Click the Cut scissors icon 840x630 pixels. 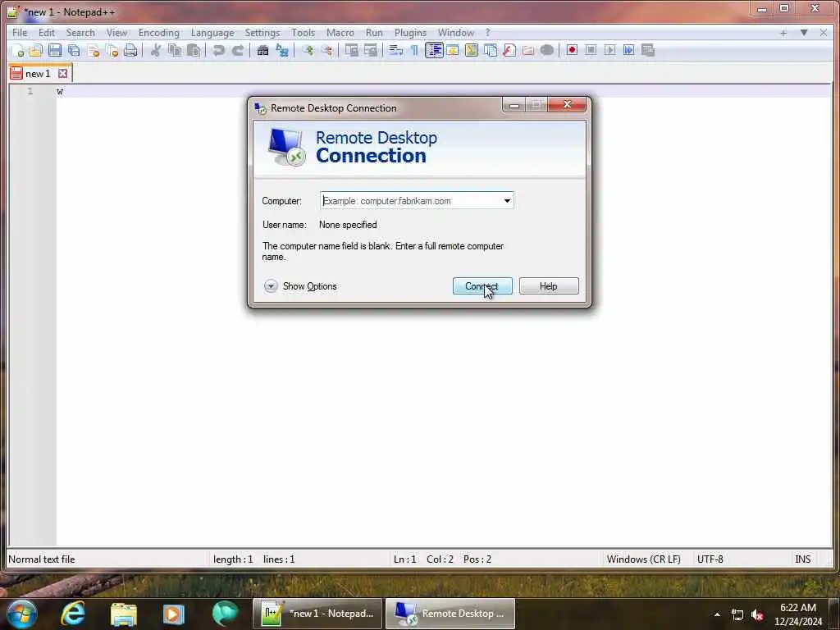156,50
